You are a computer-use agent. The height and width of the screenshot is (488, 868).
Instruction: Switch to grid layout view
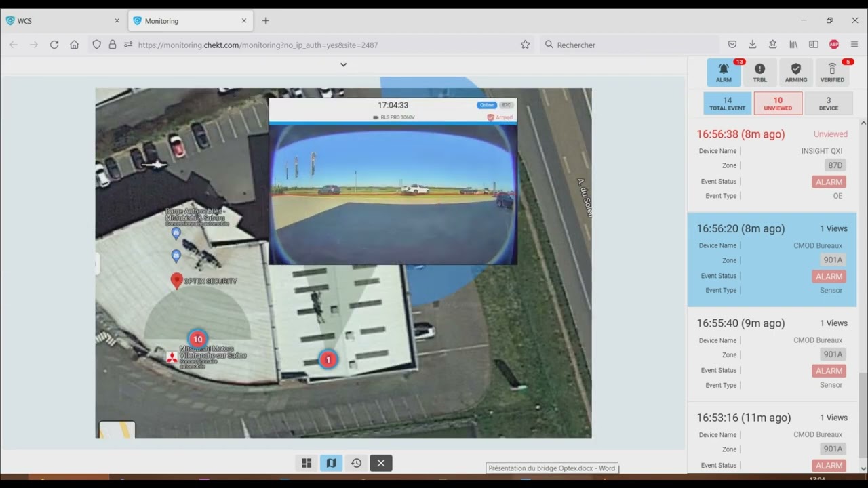tap(307, 463)
